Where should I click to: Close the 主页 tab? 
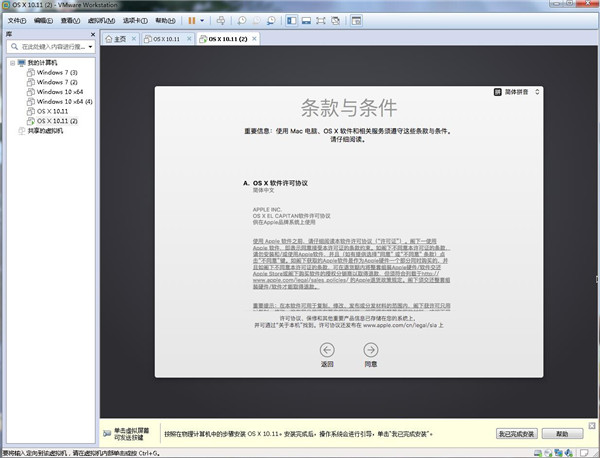pyautogui.click(x=134, y=39)
